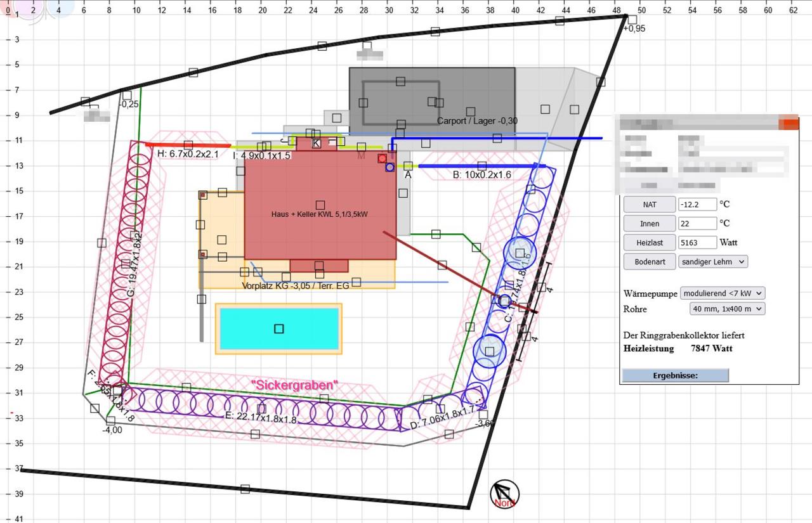812x523 pixels.
Task: Click the Bodenart button
Action: [650, 261]
